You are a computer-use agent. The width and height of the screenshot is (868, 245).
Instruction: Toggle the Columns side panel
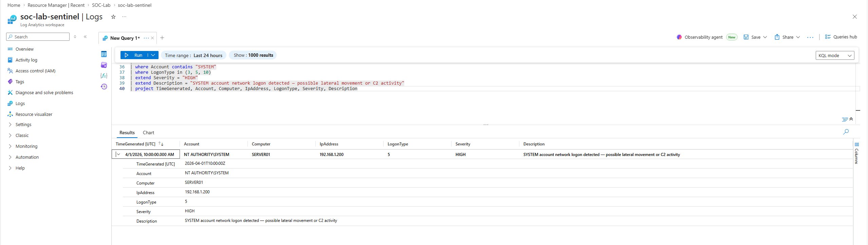pos(856,153)
